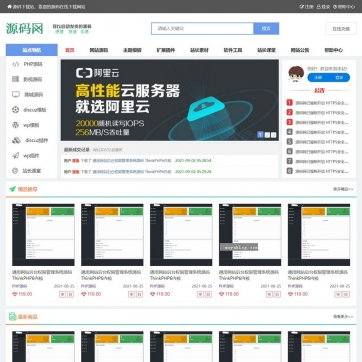Click 登录 in the blue welcome pill

(x=339, y=77)
